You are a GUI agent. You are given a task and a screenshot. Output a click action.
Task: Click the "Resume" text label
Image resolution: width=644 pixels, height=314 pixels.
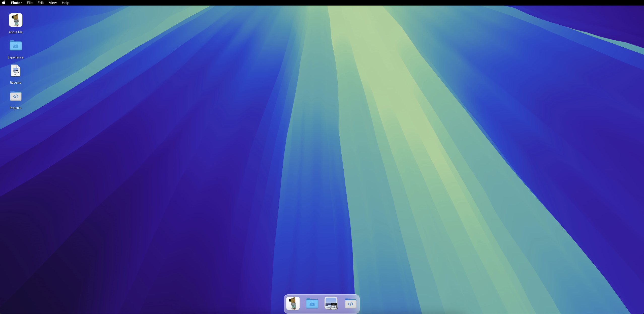[16, 83]
